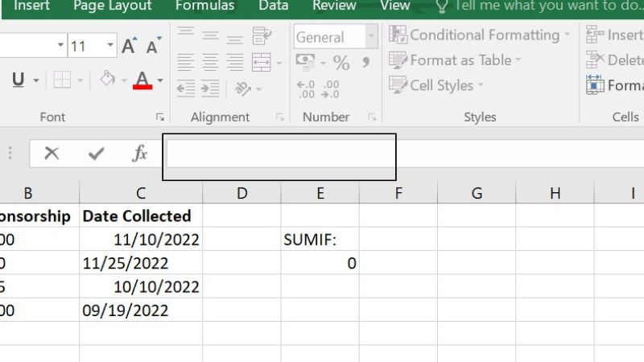The width and height of the screenshot is (644, 362).
Task: Click the Percent Style icon
Action: pyautogui.click(x=341, y=63)
